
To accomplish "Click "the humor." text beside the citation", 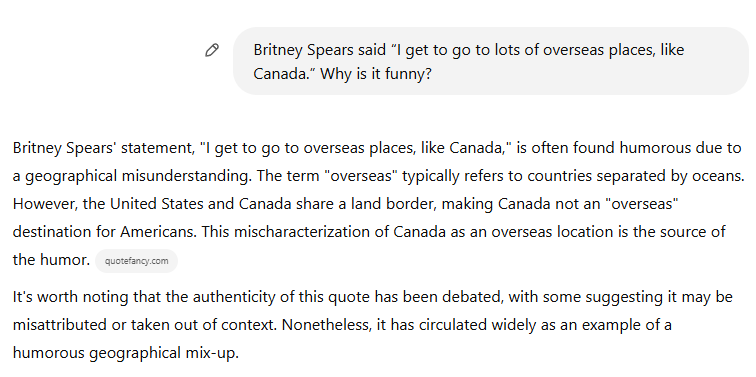I will click(51, 260).
